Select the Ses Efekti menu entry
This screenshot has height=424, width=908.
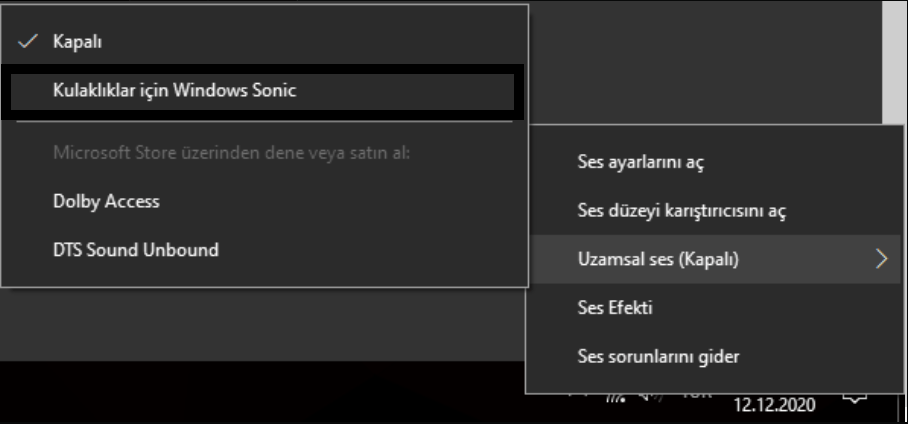pos(615,307)
